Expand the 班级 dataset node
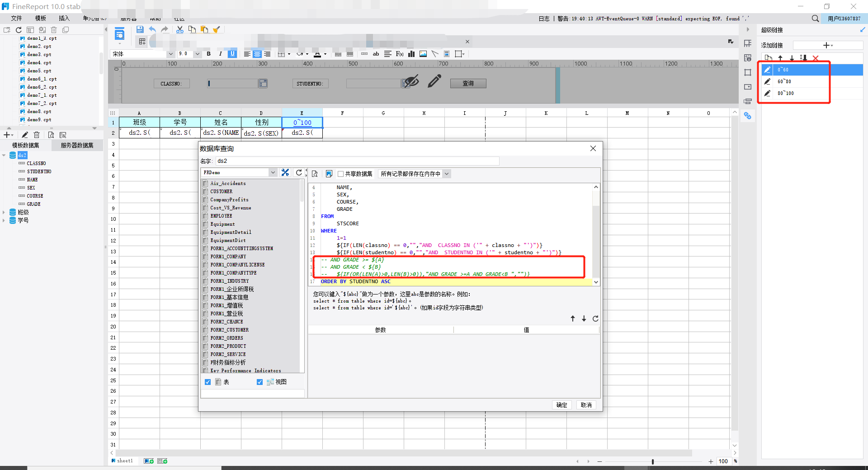 coord(4,212)
